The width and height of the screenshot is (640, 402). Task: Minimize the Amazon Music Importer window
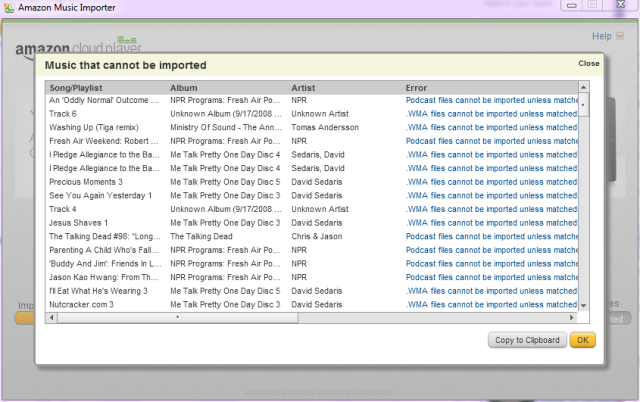pyautogui.click(x=571, y=5)
